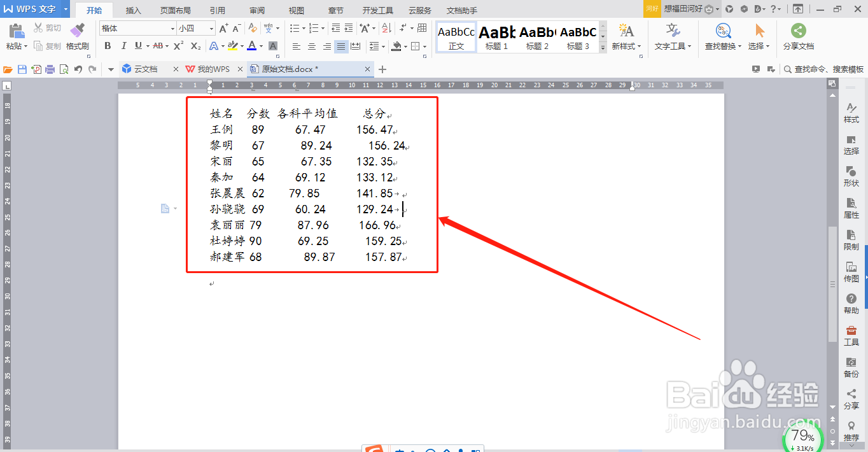Viewport: 868px width, 452px height.
Task: Switch to the Page Layout (页面布局) tab
Action: coord(175,10)
